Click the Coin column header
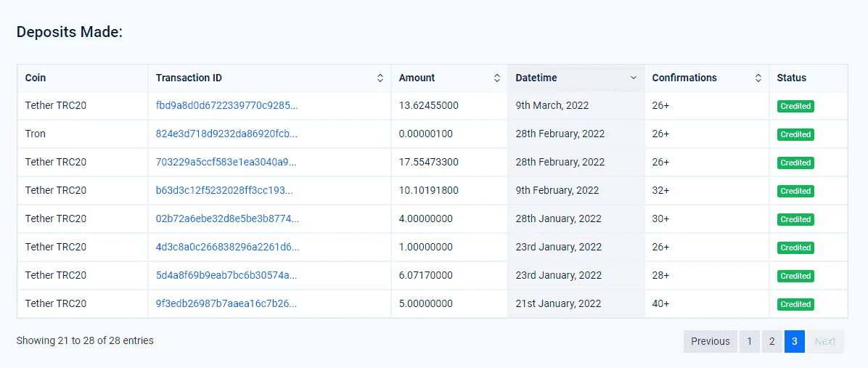This screenshot has height=368, width=868. pyautogui.click(x=83, y=78)
